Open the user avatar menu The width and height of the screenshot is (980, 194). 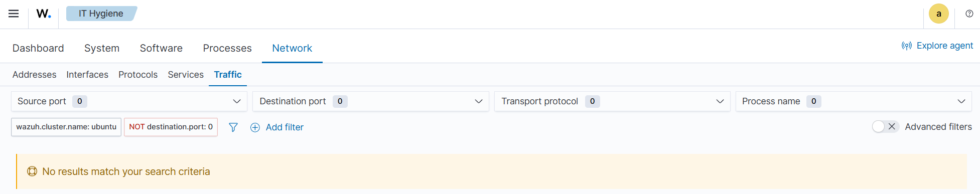tap(938, 14)
